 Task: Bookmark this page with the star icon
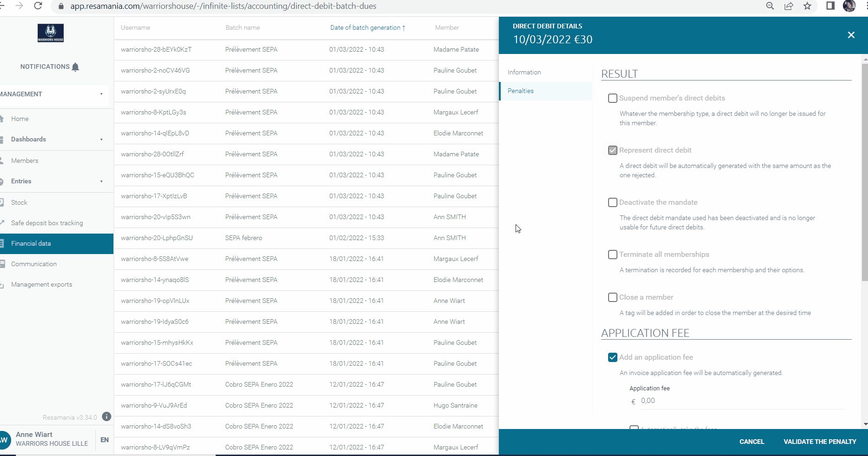tap(808, 6)
